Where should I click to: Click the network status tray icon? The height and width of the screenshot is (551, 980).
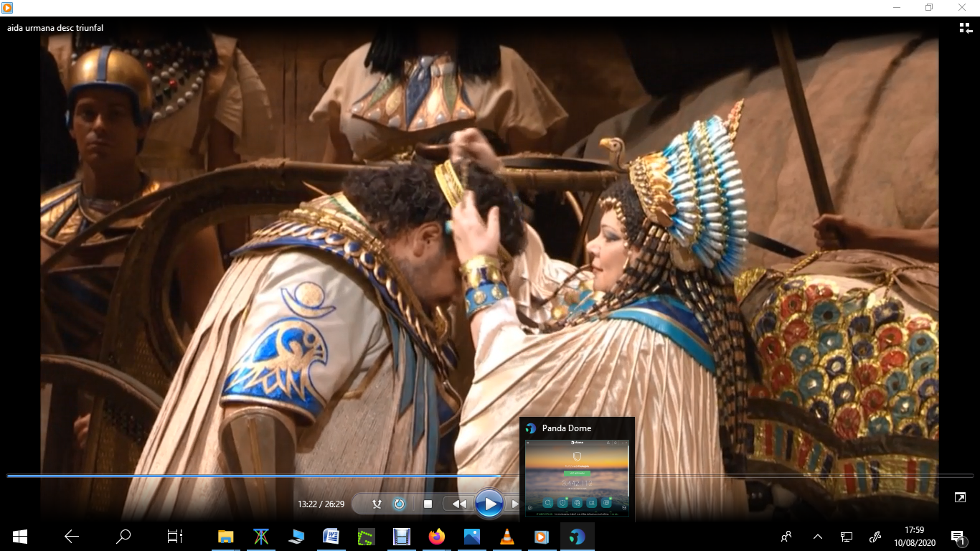click(x=847, y=536)
